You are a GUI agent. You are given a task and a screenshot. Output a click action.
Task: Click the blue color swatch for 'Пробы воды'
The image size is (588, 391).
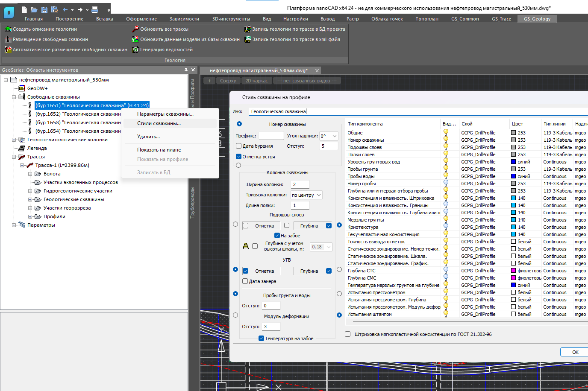pyautogui.click(x=513, y=176)
